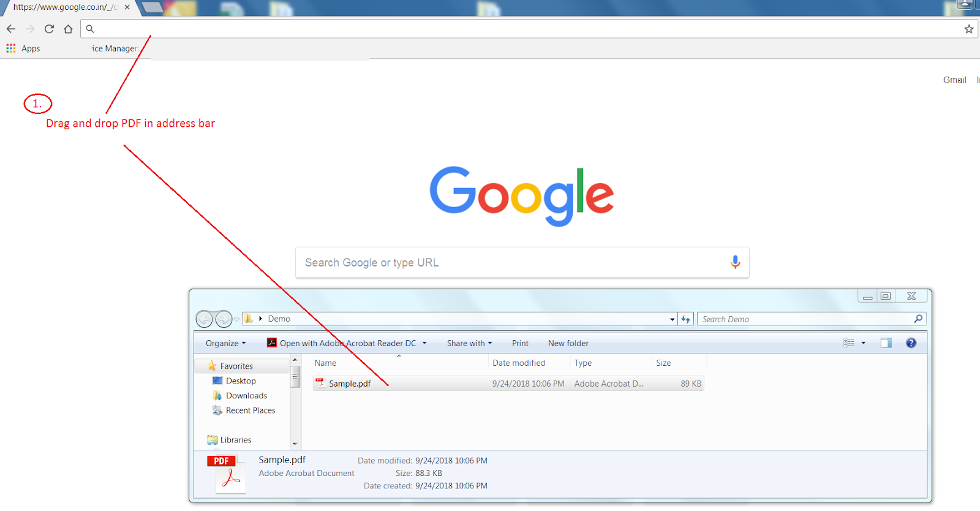Open the Share with menu

(469, 343)
